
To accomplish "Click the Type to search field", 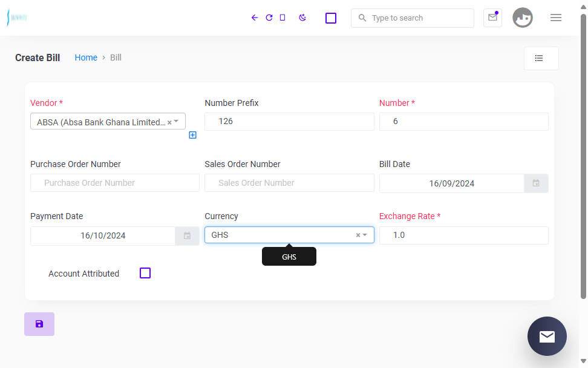I will [413, 18].
